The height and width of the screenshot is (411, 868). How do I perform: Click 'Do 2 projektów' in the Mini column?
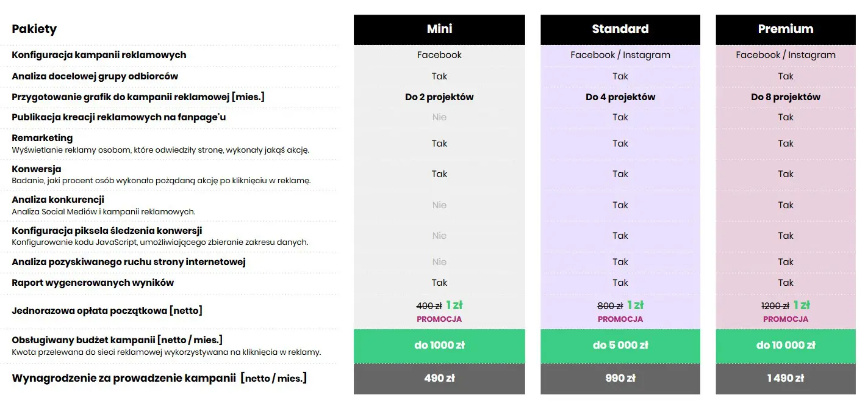click(439, 97)
